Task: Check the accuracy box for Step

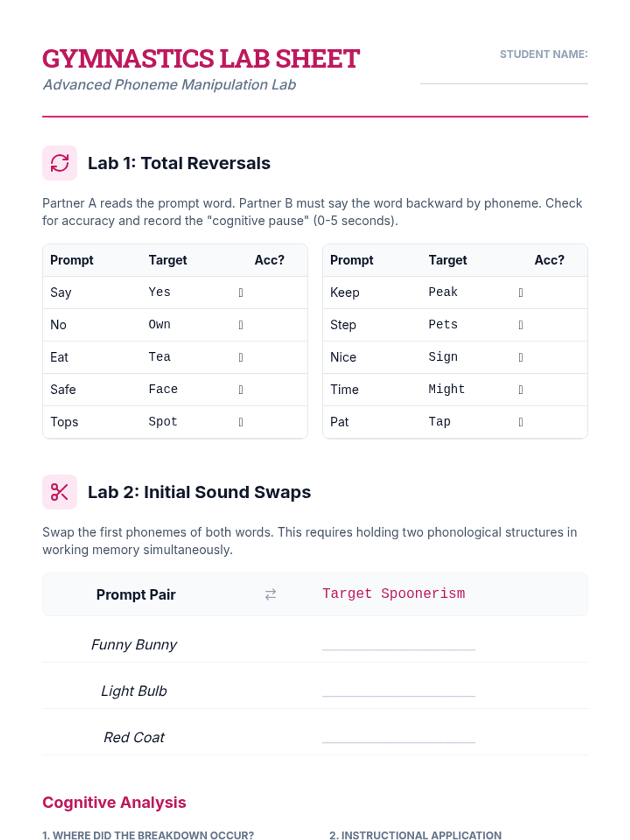Action: tap(521, 325)
